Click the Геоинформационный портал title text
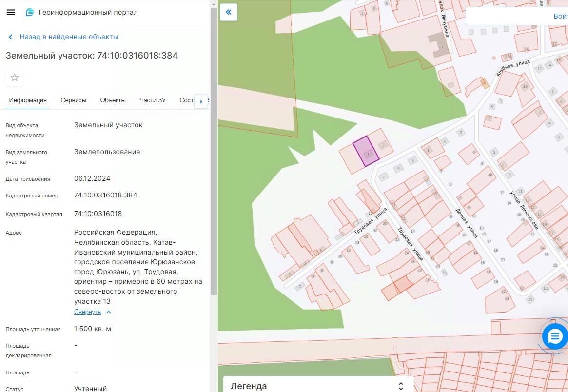Viewport: 568px width, 392px height. tap(88, 12)
